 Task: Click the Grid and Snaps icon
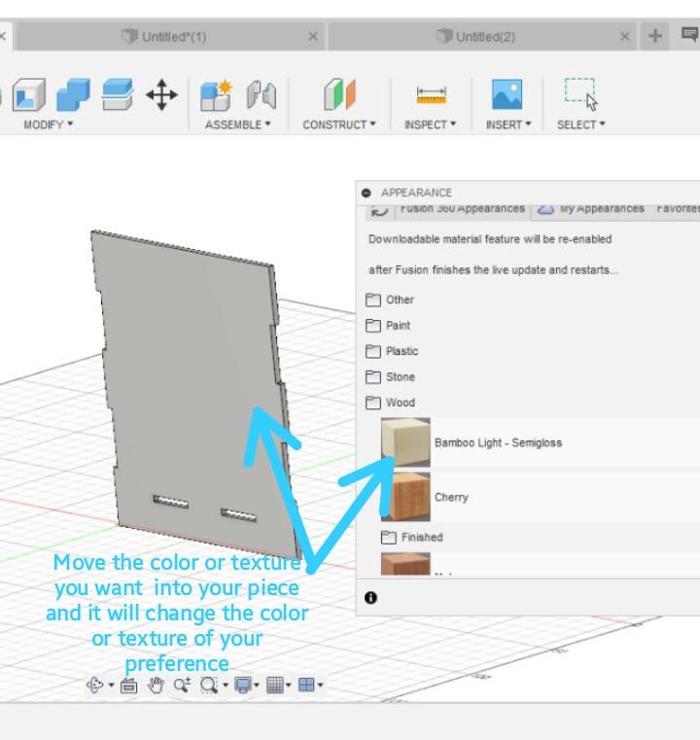(x=275, y=685)
